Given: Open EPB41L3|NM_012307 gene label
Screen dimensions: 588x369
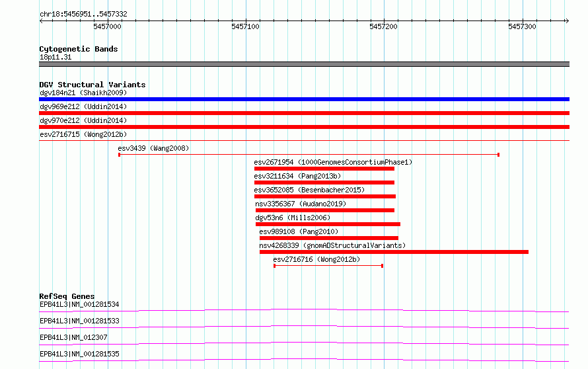Looking at the screenshot, I should click(x=73, y=337).
